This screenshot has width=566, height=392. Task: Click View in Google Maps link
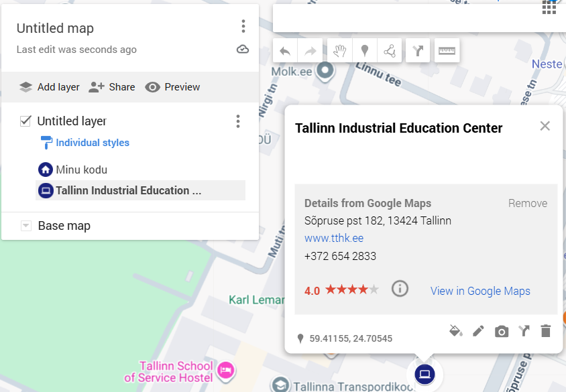[480, 291]
